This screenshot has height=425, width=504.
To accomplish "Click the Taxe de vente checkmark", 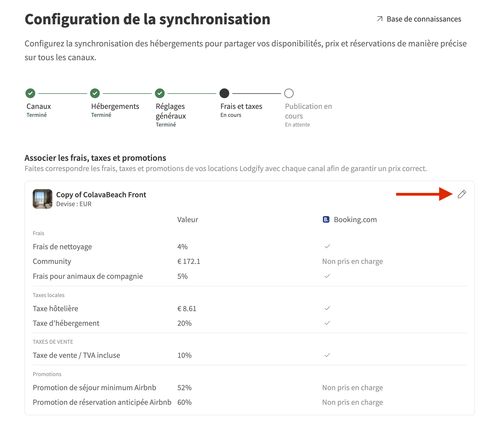I will click(327, 355).
